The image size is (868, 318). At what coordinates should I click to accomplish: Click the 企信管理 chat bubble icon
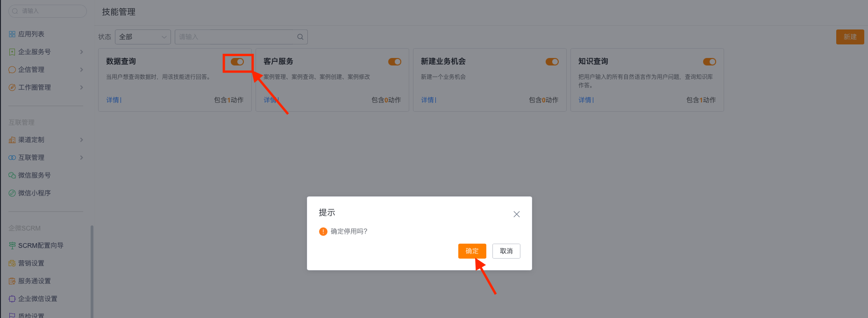[x=12, y=70]
